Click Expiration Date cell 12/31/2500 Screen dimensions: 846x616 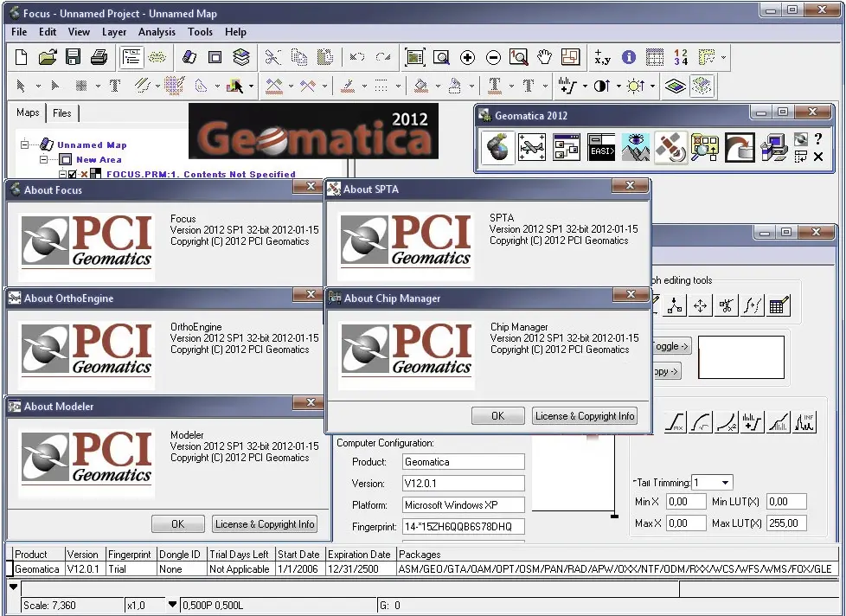click(x=361, y=568)
